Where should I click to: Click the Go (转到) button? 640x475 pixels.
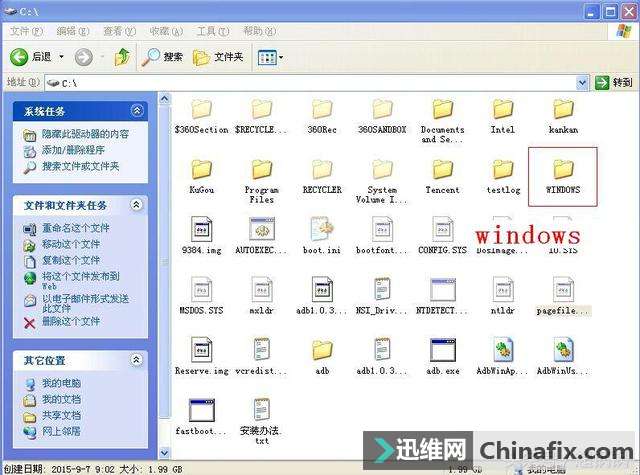(614, 83)
